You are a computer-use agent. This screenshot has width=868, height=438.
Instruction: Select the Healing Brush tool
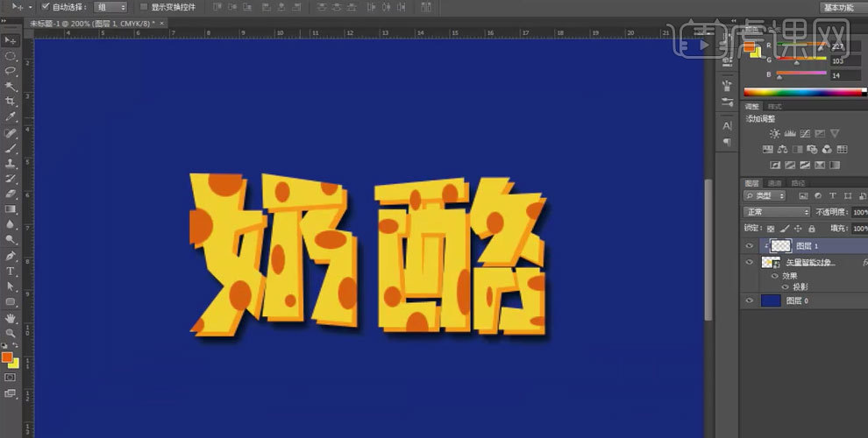coord(11,133)
